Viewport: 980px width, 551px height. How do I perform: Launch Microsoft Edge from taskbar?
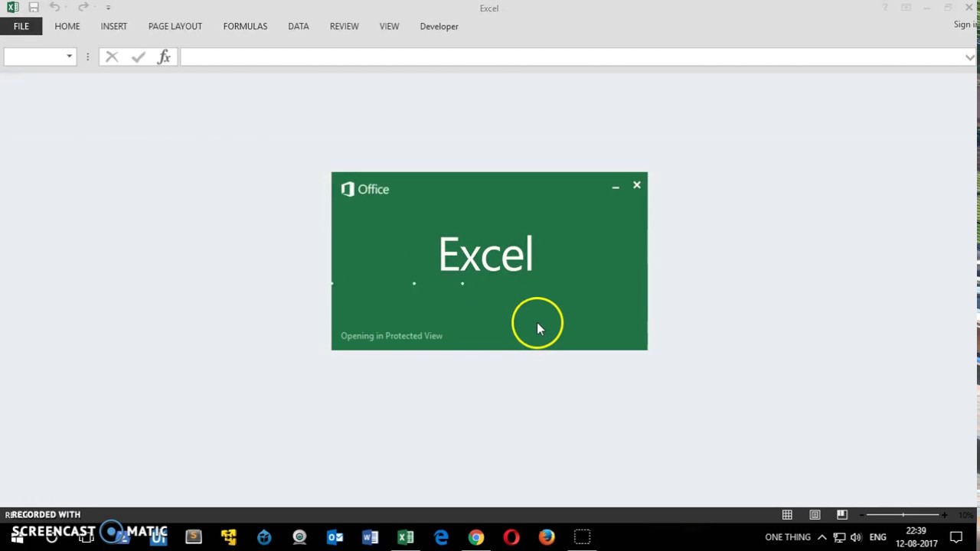click(441, 537)
